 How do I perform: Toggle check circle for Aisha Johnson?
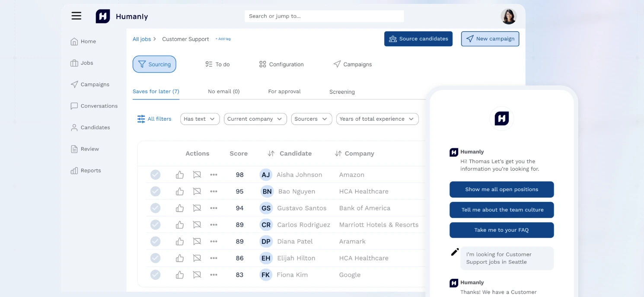point(155,175)
